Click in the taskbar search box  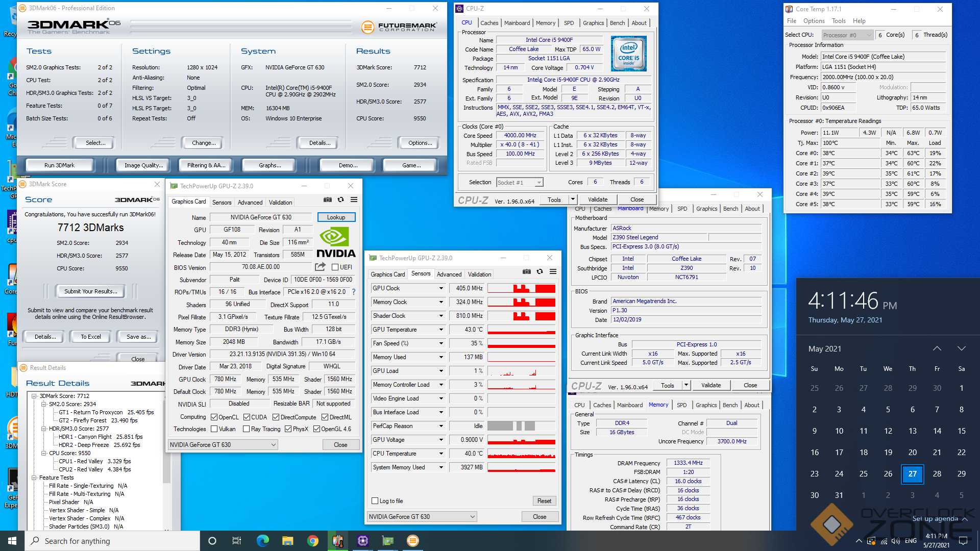[x=112, y=541]
